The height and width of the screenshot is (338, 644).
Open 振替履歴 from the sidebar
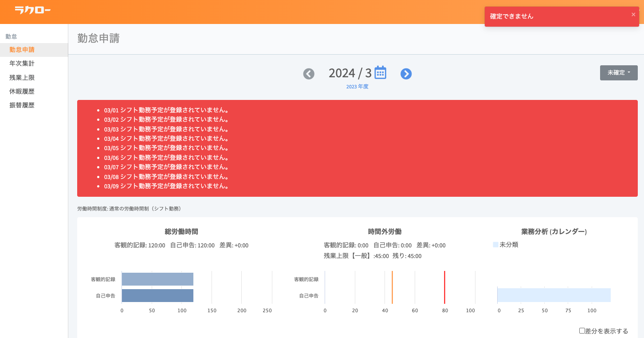coord(22,105)
